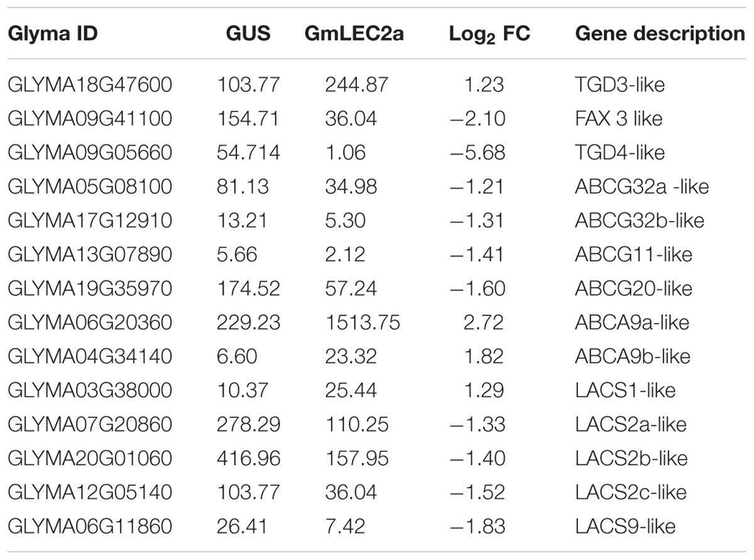
Task: Click the GUS column header
Action: 249,33
